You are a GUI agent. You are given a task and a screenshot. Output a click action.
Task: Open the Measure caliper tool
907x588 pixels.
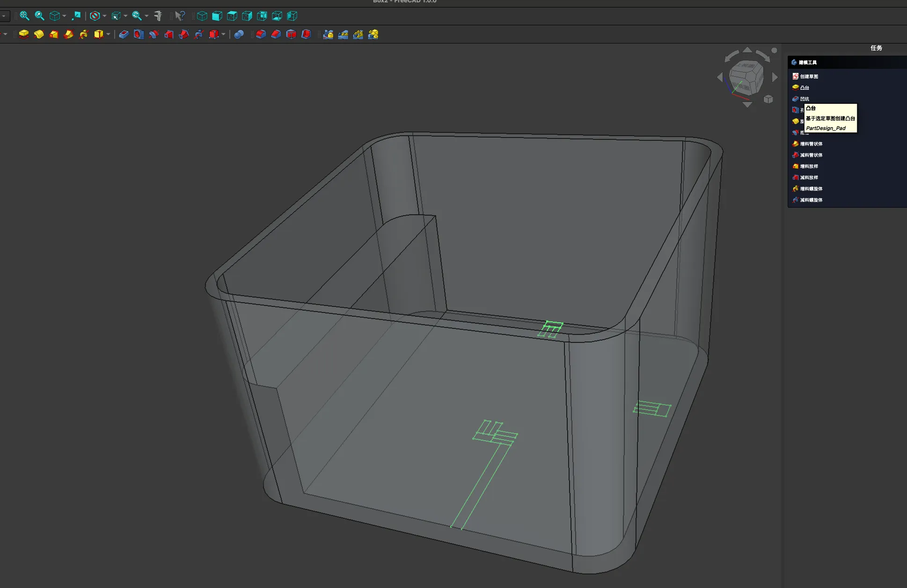158,16
